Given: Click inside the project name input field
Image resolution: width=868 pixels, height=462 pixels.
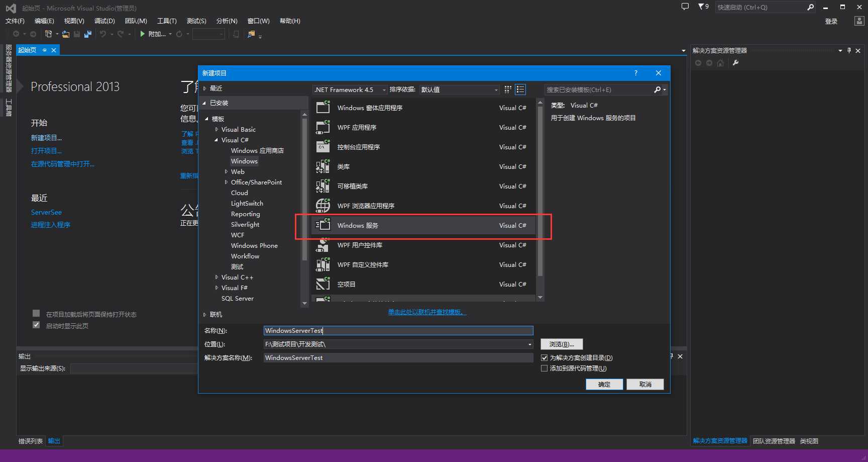Looking at the screenshot, I should 398,331.
